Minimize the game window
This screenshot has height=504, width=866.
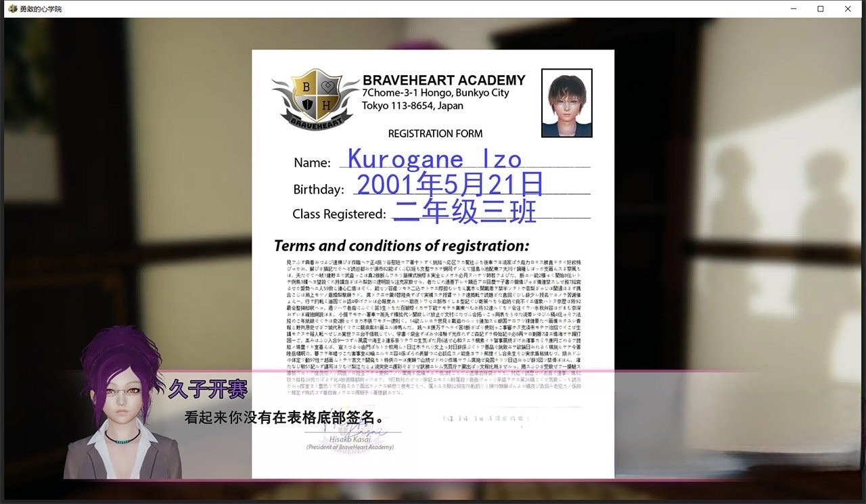point(794,9)
